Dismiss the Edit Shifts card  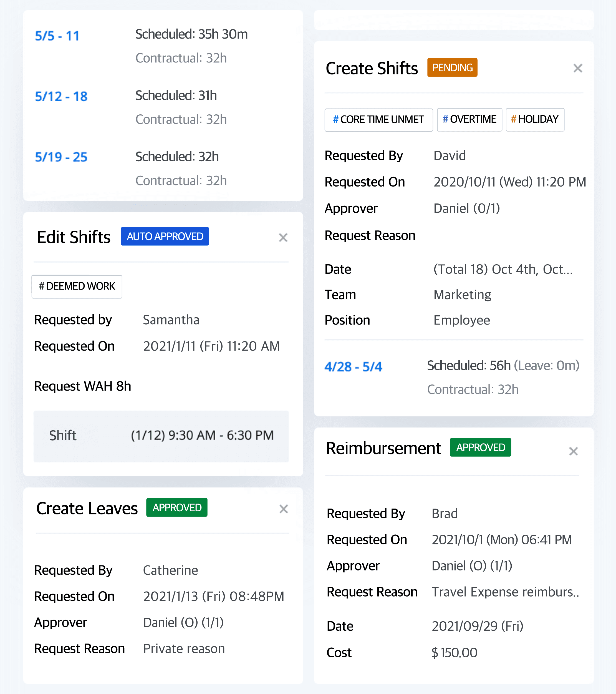283,237
